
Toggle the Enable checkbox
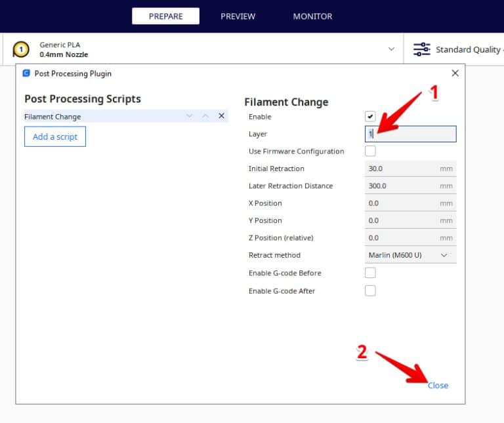coord(370,117)
